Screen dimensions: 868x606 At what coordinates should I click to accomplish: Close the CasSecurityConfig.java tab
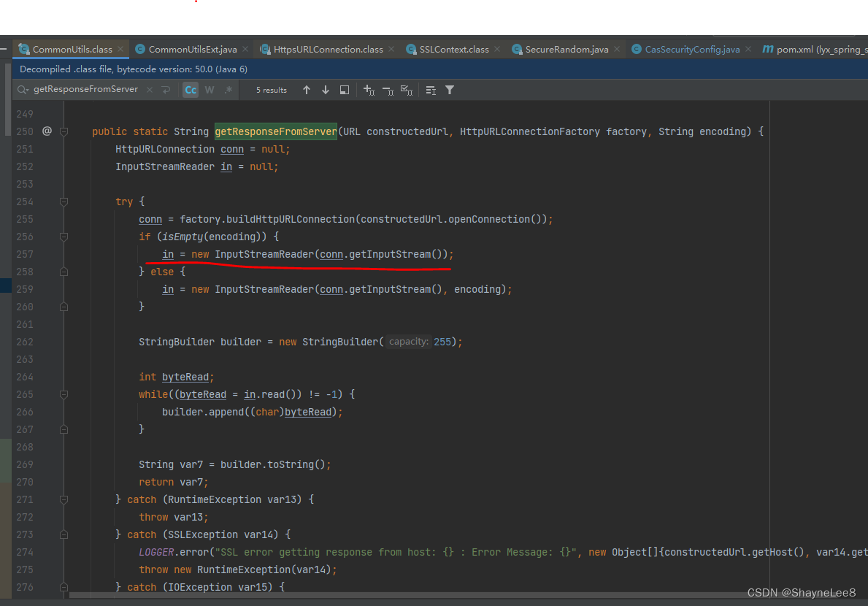coord(748,49)
